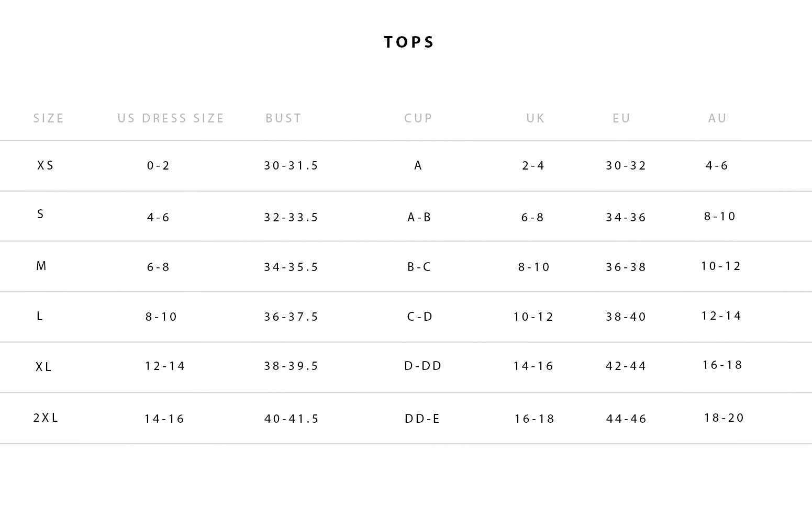Select bust measurement 36-37.5
This screenshot has height=506, width=812.
click(x=291, y=317)
